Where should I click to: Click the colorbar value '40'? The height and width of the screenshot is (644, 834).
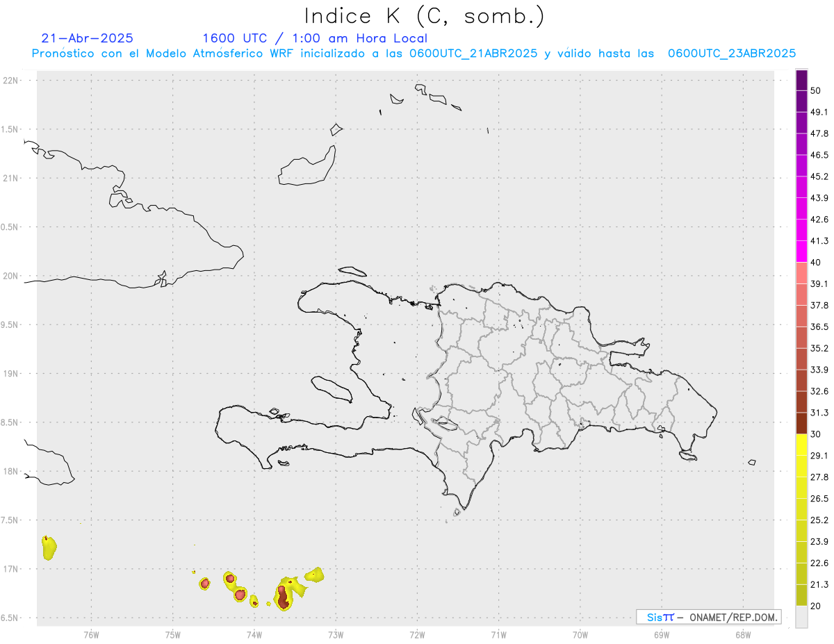tap(816, 263)
